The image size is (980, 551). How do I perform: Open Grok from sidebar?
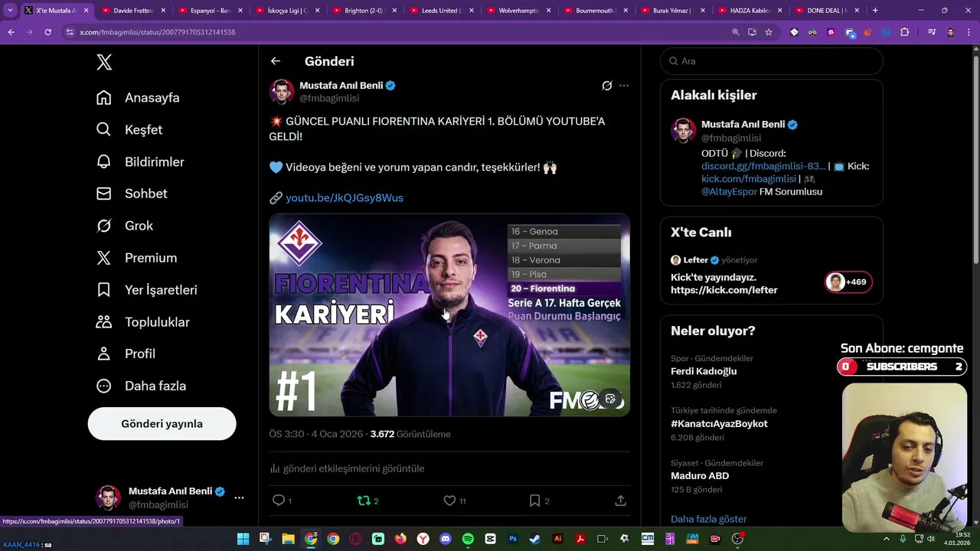click(125, 226)
